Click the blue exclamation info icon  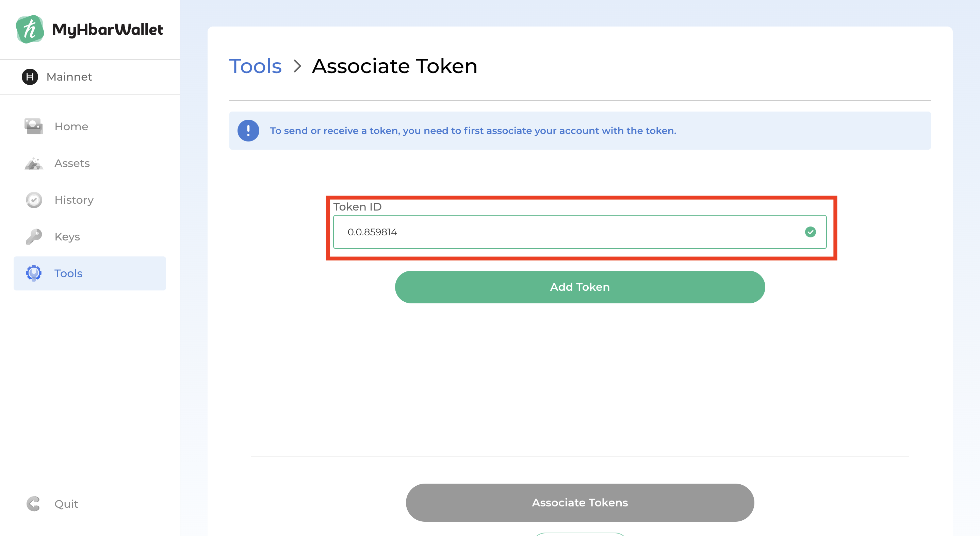tap(248, 131)
